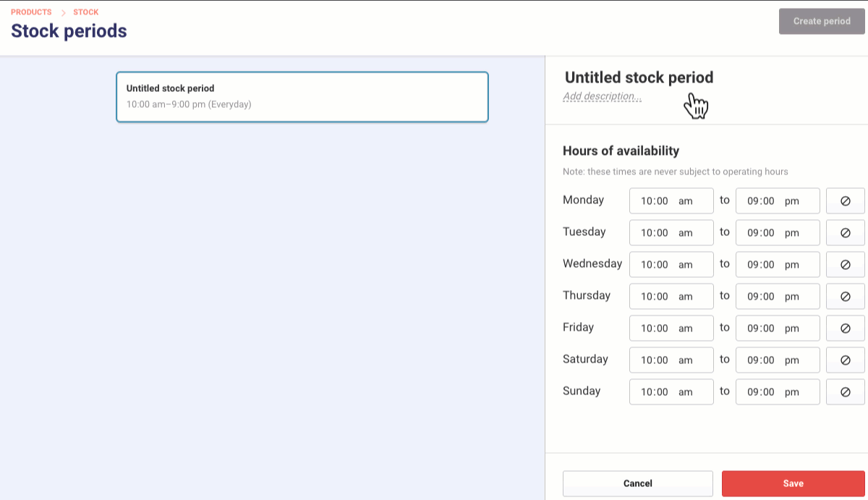This screenshot has height=500, width=868.
Task: Edit Wednesday's start time field
Action: [x=657, y=264]
